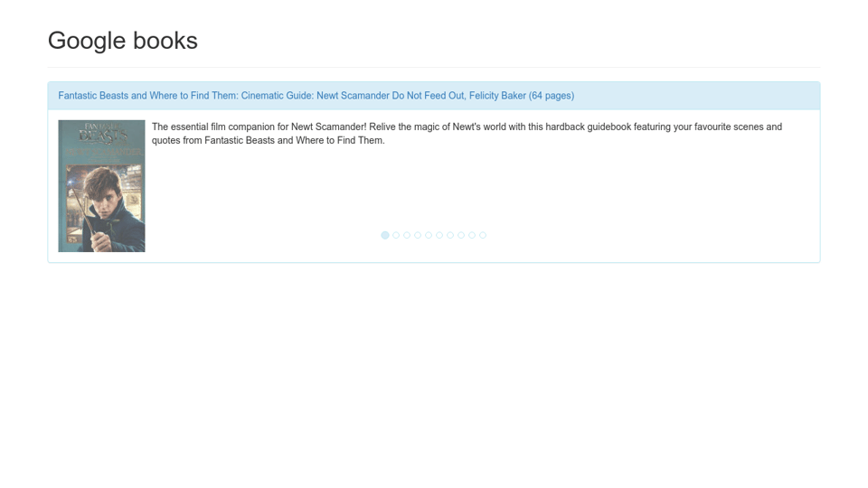Go to the second carousel indicator dot
The width and height of the screenshot is (868, 488).
click(x=396, y=235)
